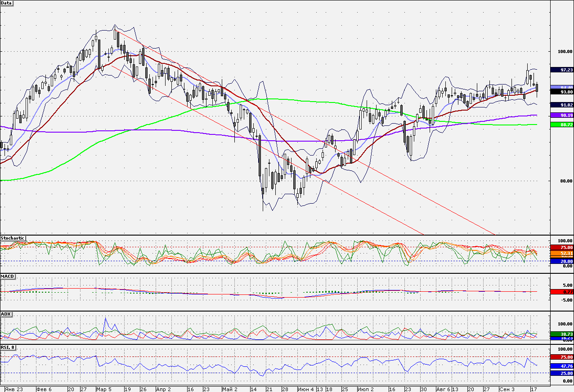Select the 'Июн 4' date on time axis
This screenshot has height=392, width=574.
click(x=305, y=389)
